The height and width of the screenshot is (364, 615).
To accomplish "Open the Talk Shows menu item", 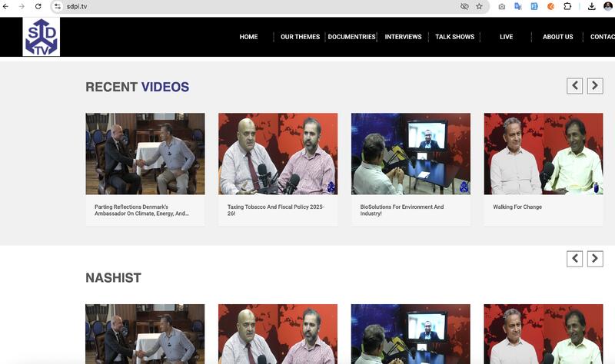I will (454, 37).
